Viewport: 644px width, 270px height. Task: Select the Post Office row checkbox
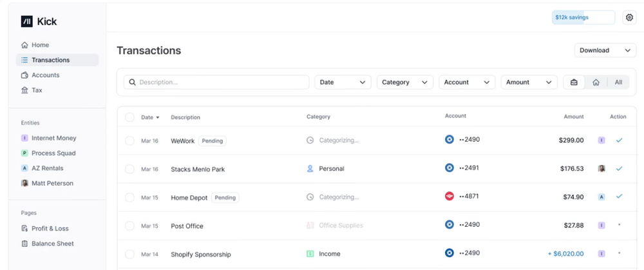(129, 226)
